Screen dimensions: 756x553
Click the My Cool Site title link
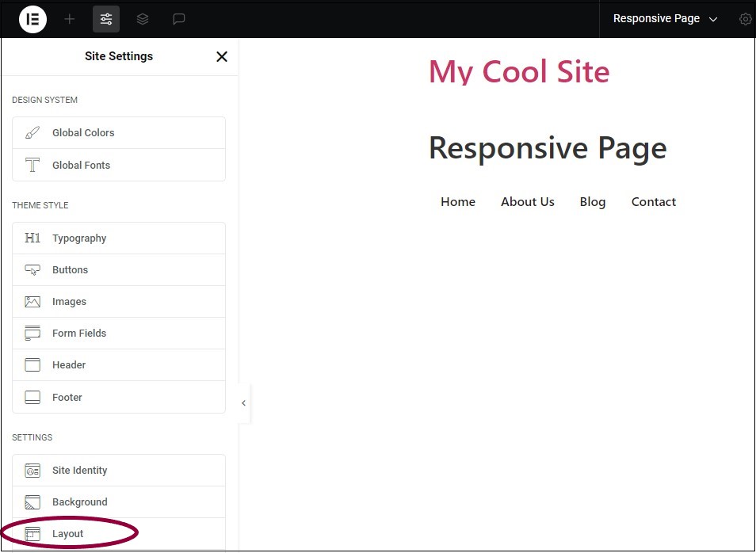519,71
